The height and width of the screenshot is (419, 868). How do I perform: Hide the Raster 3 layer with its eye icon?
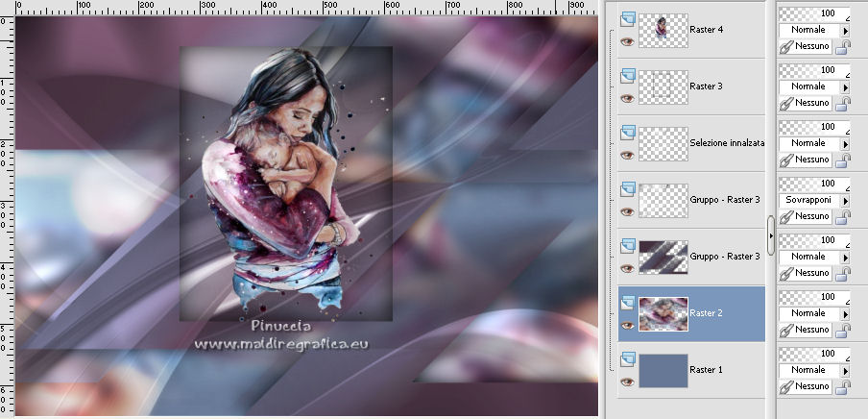click(627, 98)
